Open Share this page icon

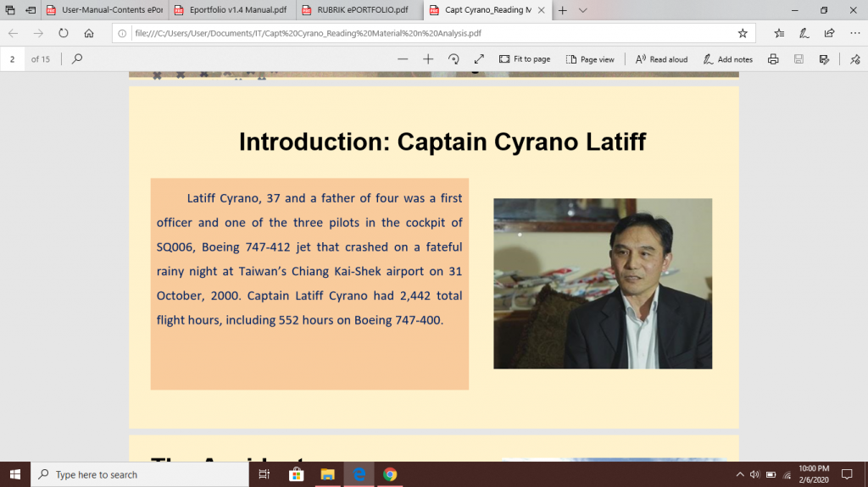pos(829,33)
